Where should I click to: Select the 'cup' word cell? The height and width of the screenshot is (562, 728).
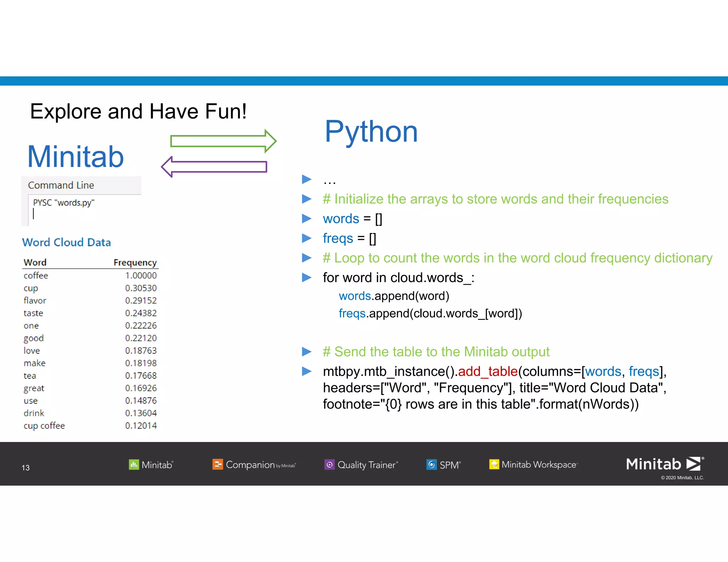coord(31,288)
